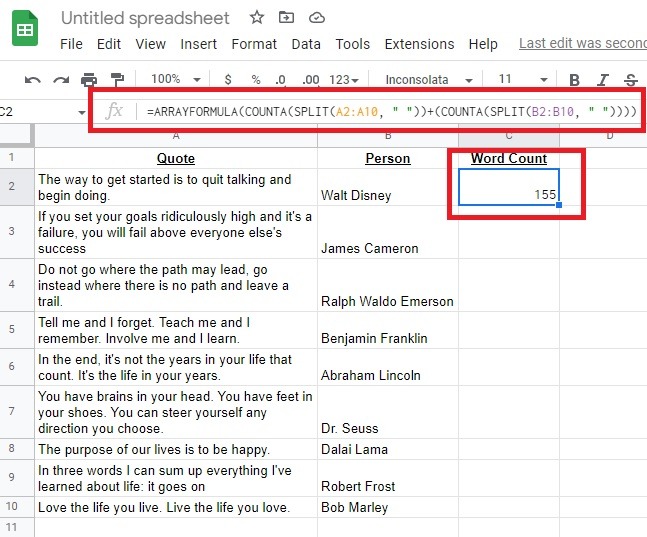Image resolution: width=647 pixels, height=537 pixels.
Task: Star the Untitled spreadsheet
Action: [257, 18]
